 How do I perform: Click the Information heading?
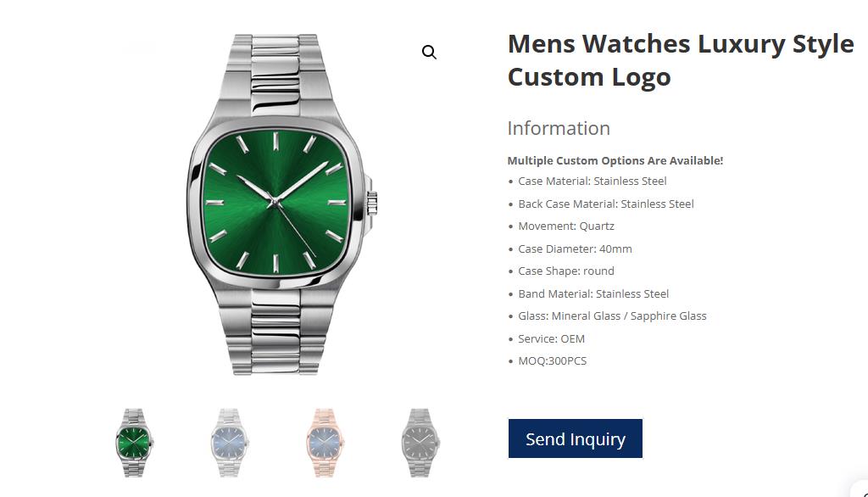pyautogui.click(x=559, y=128)
